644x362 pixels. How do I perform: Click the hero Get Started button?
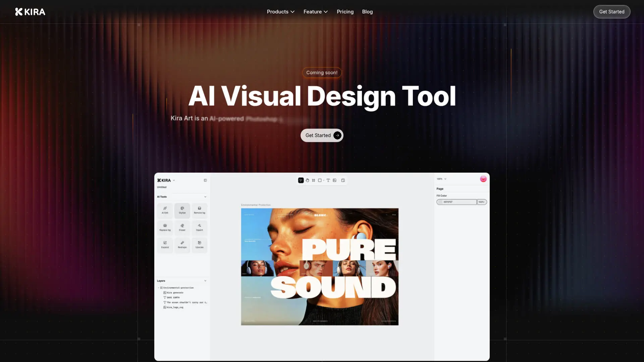(x=322, y=135)
